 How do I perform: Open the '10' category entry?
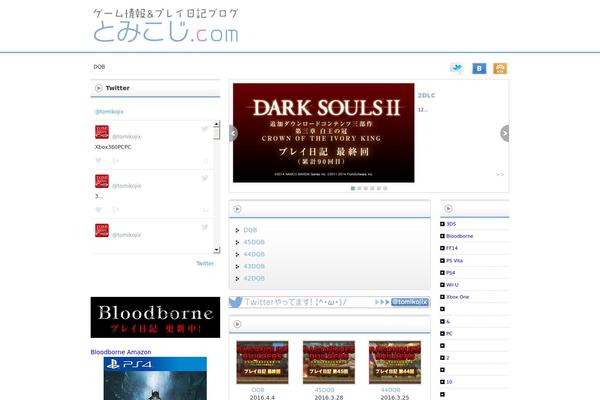tap(449, 382)
